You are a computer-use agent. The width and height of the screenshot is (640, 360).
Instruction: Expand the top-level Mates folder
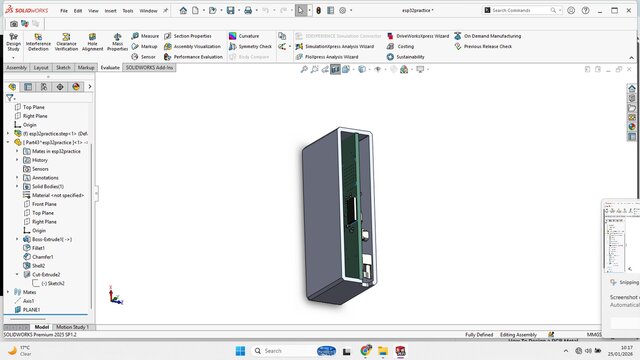8,292
